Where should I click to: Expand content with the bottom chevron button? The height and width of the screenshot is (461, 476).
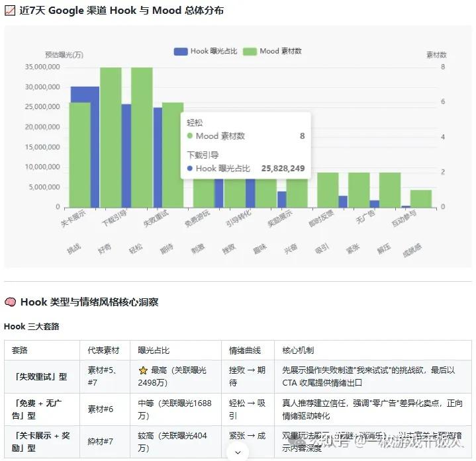coord(238,452)
